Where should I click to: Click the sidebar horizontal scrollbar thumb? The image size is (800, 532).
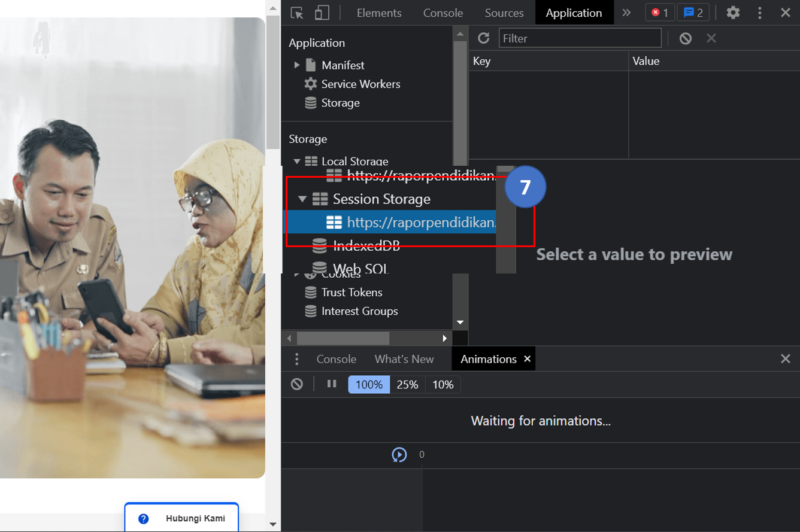343,338
